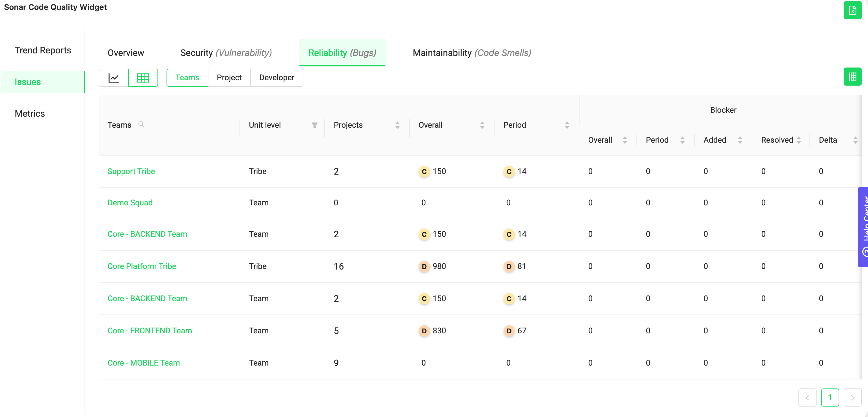Sort by Projects column
This screenshot has height=417, width=868.
(x=397, y=125)
